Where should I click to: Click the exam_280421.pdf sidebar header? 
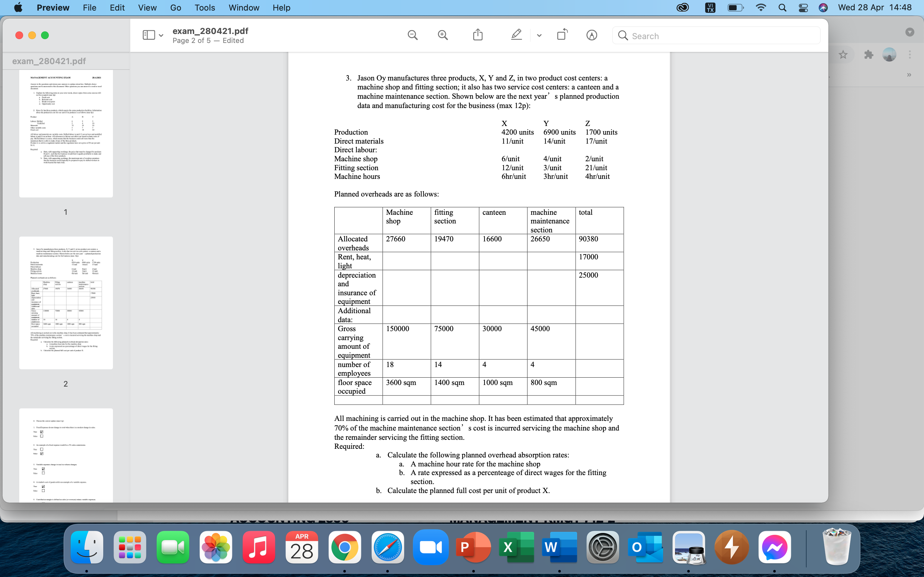pyautogui.click(x=49, y=61)
